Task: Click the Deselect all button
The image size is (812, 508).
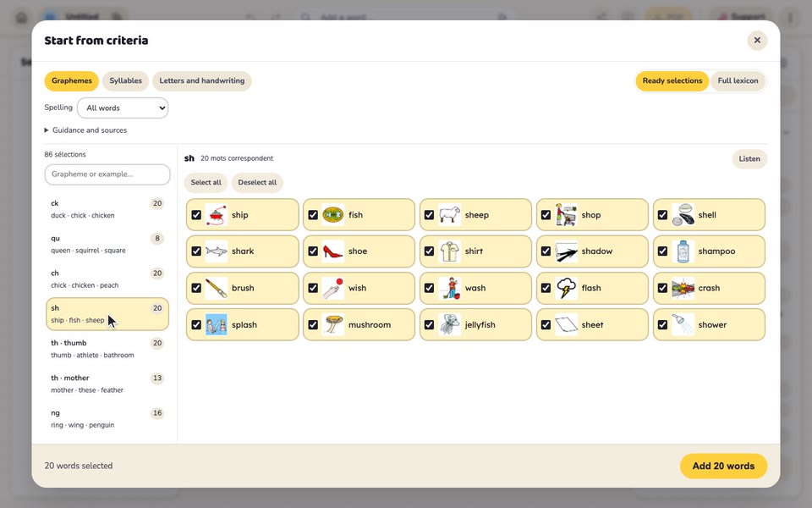Action: click(x=257, y=183)
